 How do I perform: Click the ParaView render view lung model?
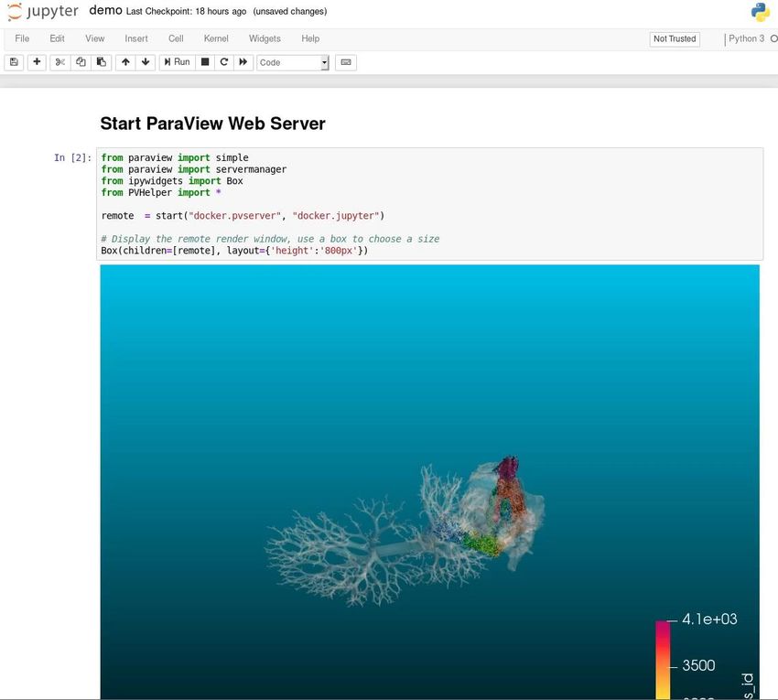click(x=405, y=531)
